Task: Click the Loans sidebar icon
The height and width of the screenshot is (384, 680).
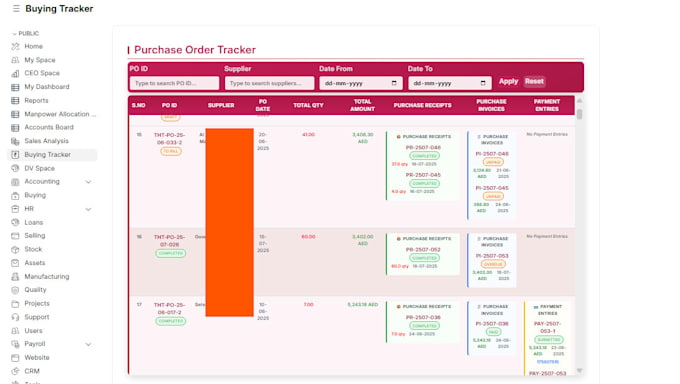Action: click(x=15, y=222)
